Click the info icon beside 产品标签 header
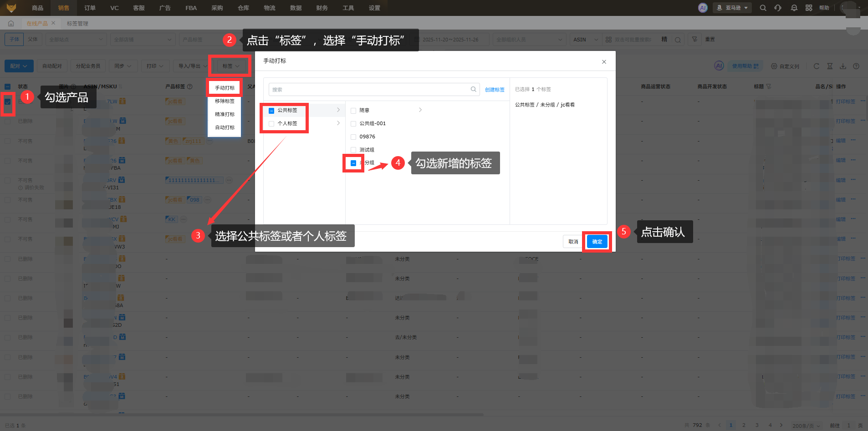The width and height of the screenshot is (868, 431). pos(190,86)
